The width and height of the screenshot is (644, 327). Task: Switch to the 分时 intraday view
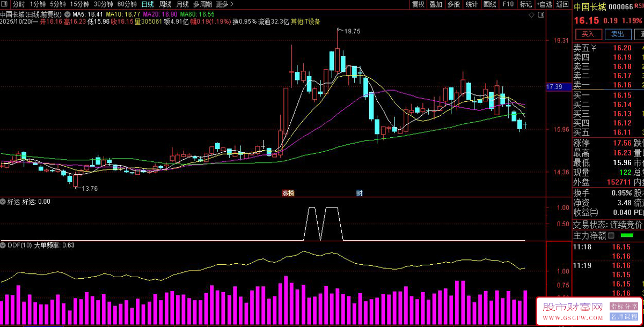[x=19, y=4]
